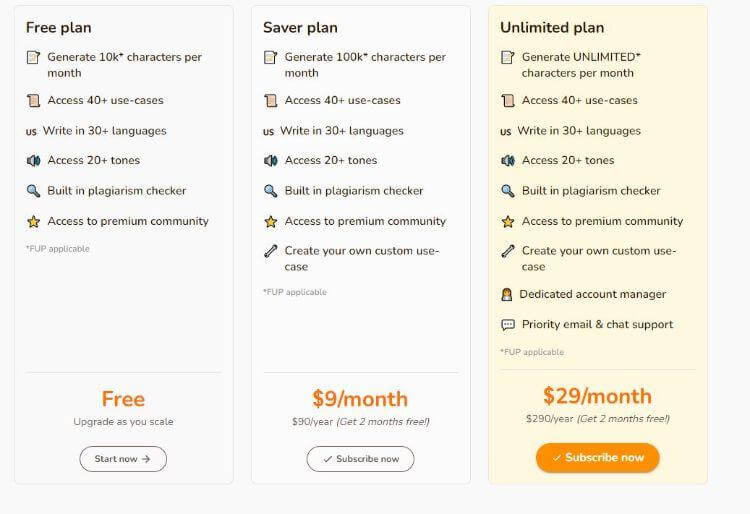Click the star icon in Unlimited plan
The height and width of the screenshot is (514, 750).
507,221
